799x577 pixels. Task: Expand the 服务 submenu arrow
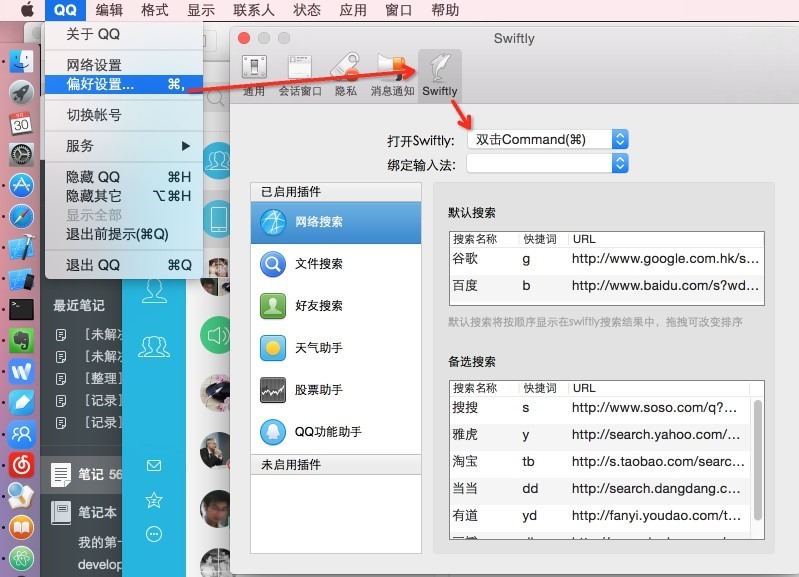click(x=185, y=146)
